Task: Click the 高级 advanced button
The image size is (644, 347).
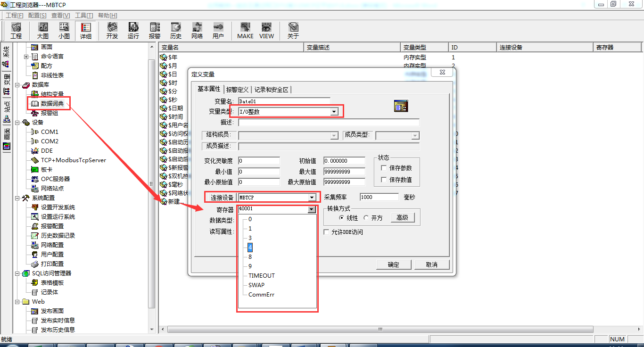Action: tap(402, 217)
